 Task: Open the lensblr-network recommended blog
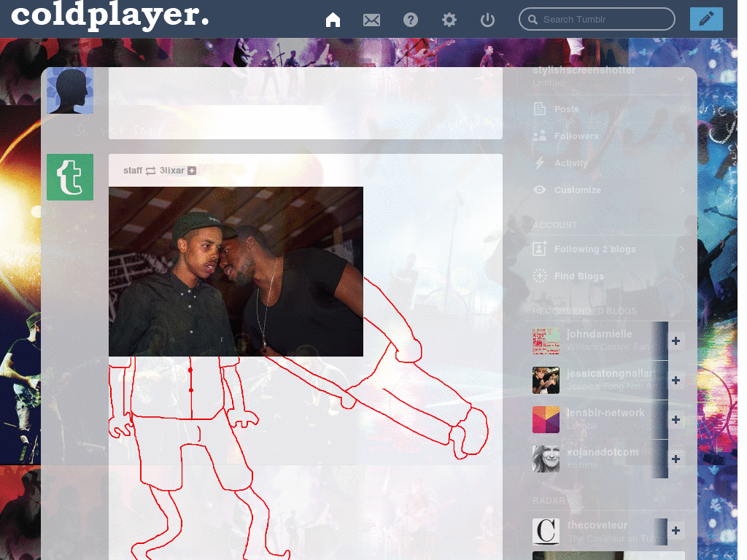(605, 413)
